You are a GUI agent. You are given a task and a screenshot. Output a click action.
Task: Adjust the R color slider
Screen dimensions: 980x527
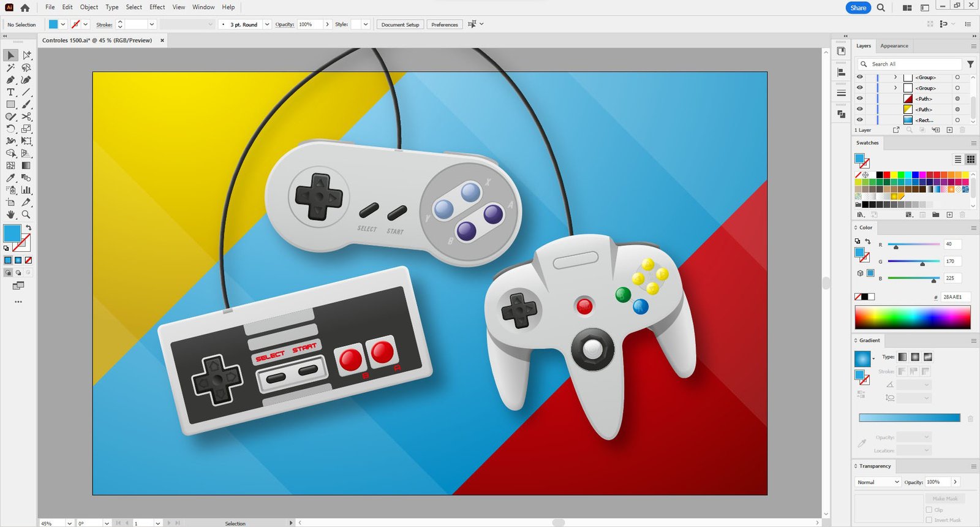click(913, 245)
